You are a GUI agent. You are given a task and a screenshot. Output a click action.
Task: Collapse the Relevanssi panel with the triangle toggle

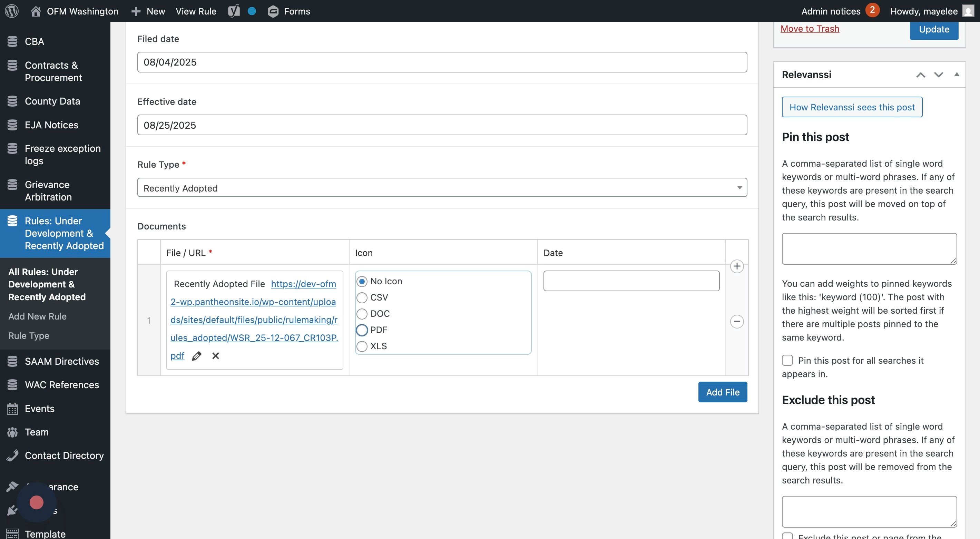tap(957, 75)
